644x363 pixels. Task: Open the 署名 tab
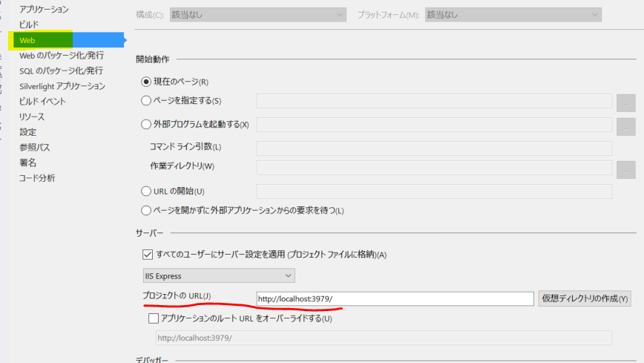[x=28, y=163]
